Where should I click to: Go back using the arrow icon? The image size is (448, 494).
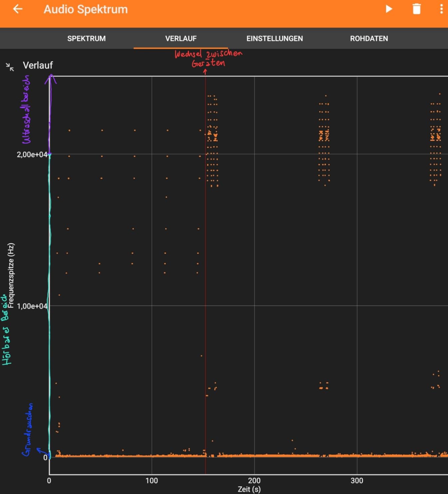[x=18, y=9]
